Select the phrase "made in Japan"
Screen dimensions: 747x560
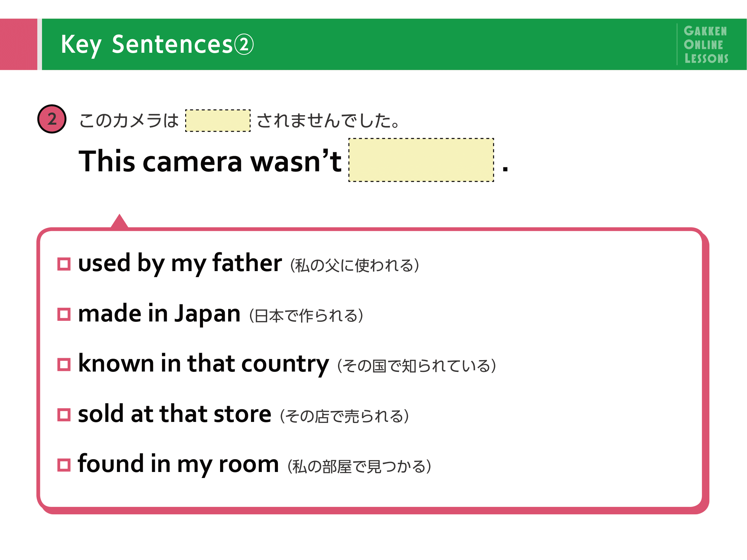[x=159, y=314]
